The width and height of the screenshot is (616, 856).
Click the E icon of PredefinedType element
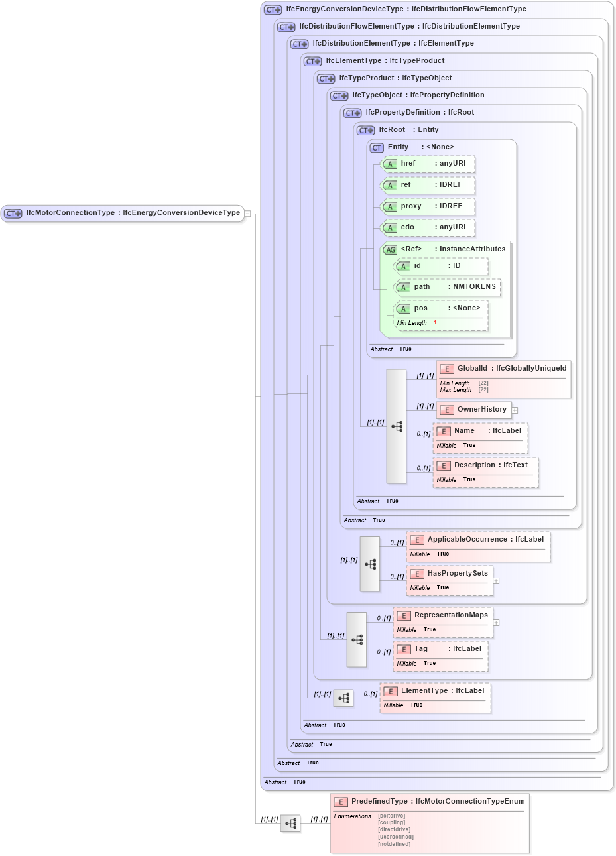[x=339, y=801]
